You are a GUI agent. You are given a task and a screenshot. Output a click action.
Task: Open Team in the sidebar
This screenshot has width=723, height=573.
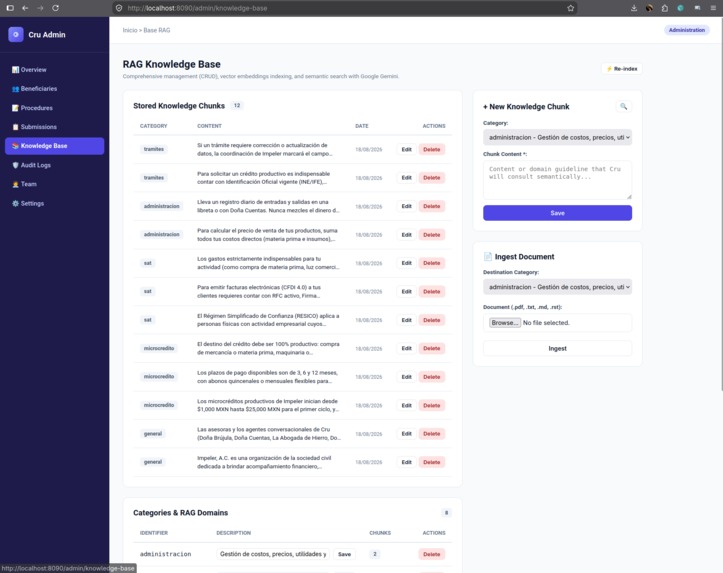(54, 184)
